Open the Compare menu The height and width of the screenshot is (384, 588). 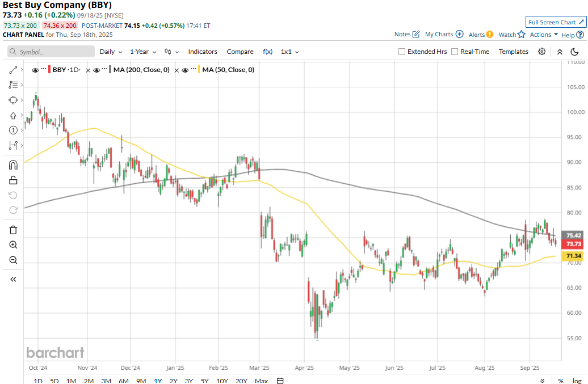point(240,52)
